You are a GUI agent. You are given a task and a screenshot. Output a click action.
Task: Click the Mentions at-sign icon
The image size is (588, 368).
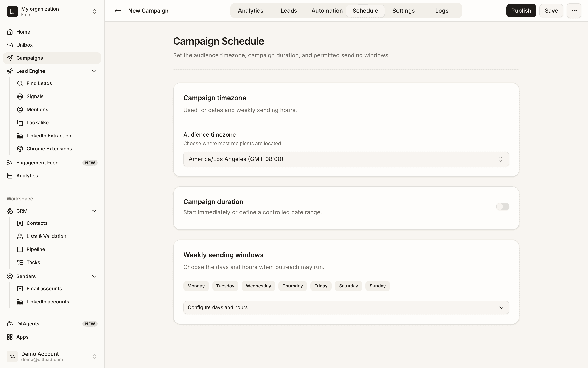click(20, 110)
